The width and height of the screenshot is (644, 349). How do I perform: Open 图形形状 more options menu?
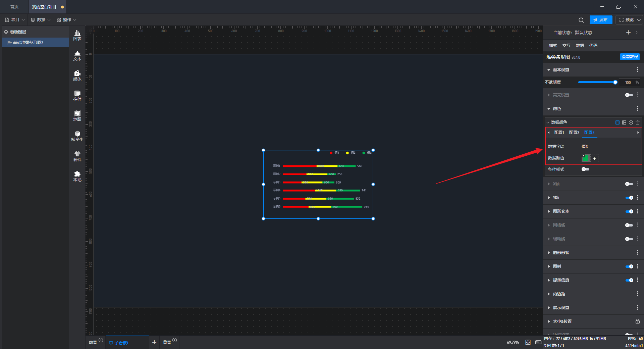coord(637,252)
